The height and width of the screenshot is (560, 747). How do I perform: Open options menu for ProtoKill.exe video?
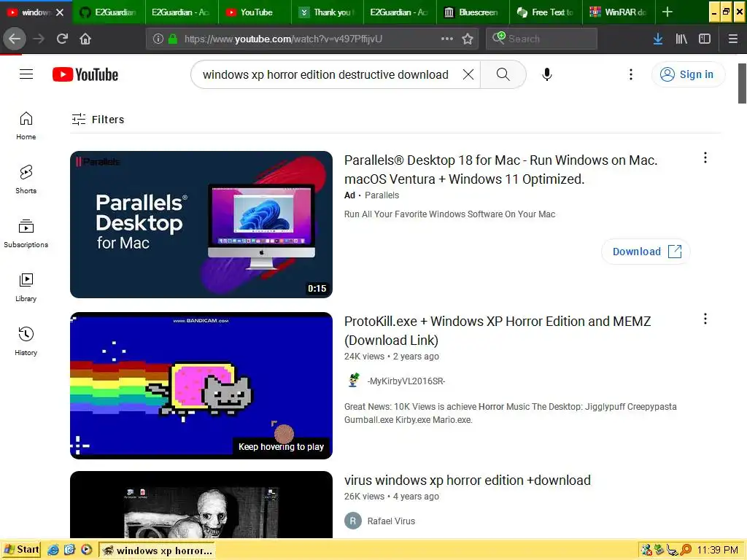click(x=705, y=319)
